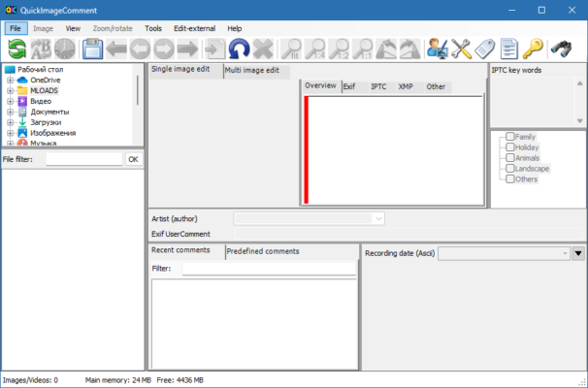The height and width of the screenshot is (388, 588).
Task: Expand the Документы folder node
Action: click(x=10, y=112)
